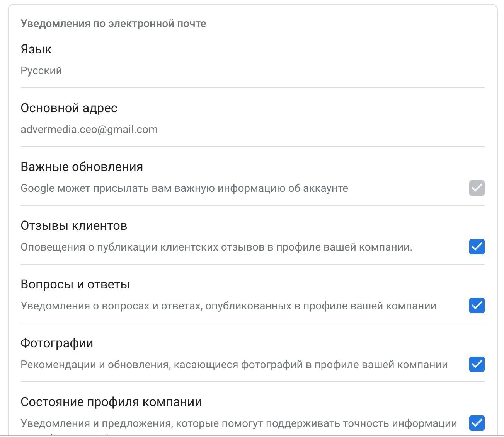Select the Отзывы клиентов title

coord(74,225)
